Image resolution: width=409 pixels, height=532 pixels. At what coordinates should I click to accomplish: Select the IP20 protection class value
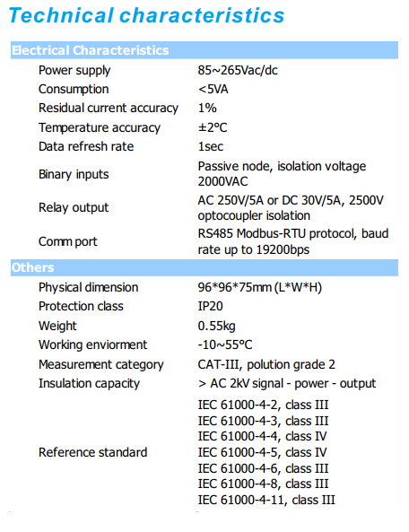pyautogui.click(x=210, y=307)
